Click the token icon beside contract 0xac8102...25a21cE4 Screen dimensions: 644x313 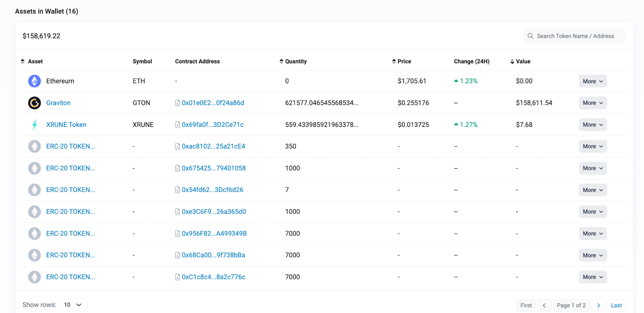coord(35,146)
